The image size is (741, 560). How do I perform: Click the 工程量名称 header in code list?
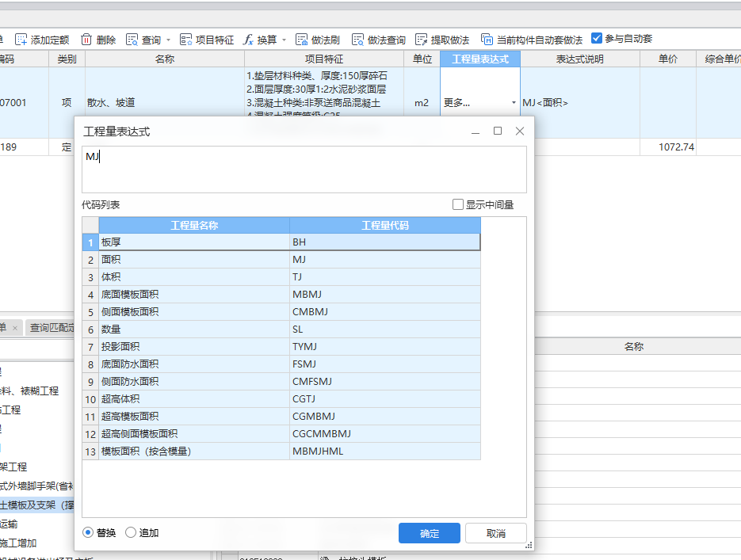[x=194, y=225]
